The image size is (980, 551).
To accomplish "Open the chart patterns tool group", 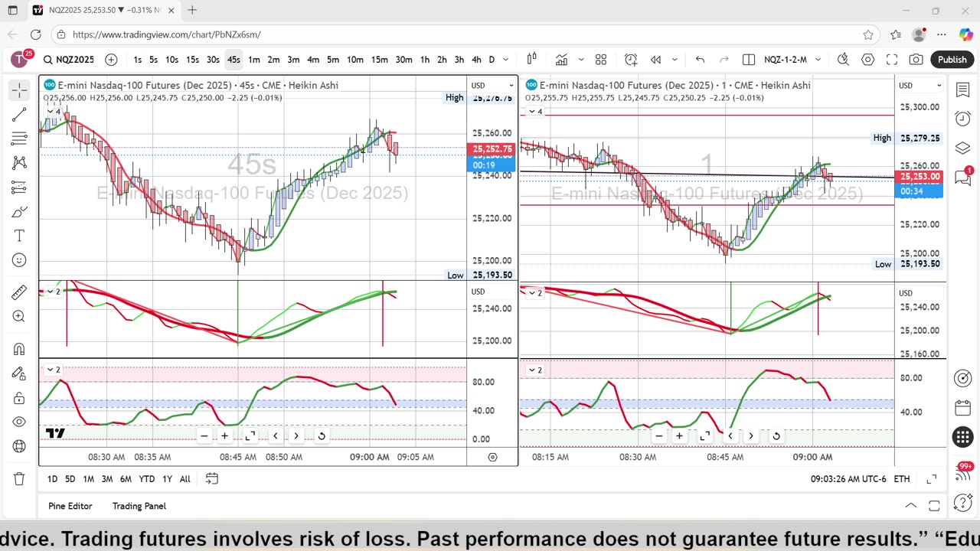I will point(19,163).
